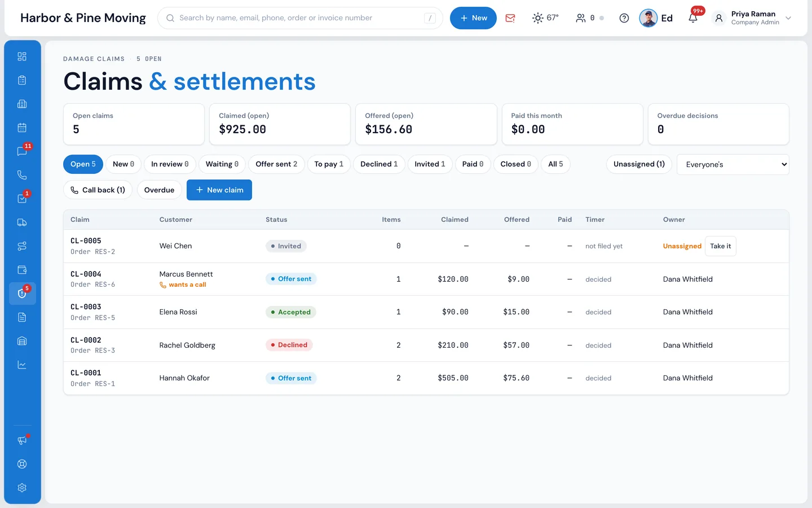Open the truck icon in the sidebar
This screenshot has width=812, height=508.
point(22,222)
